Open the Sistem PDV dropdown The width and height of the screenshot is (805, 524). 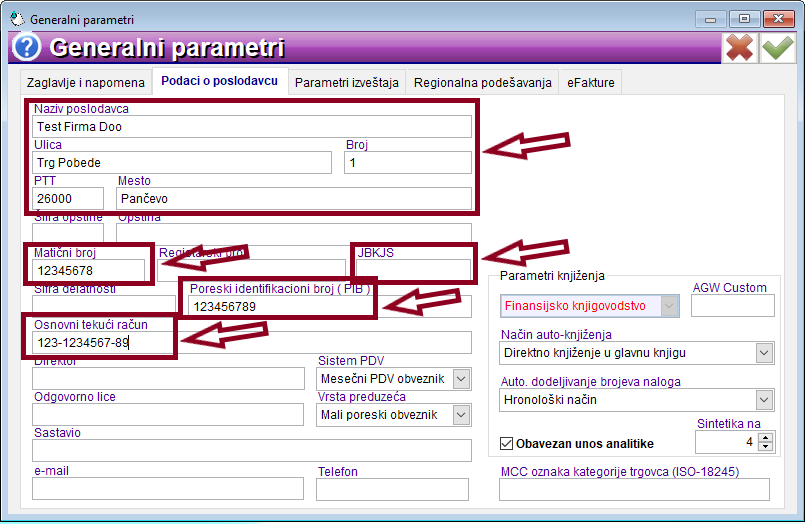tap(461, 379)
